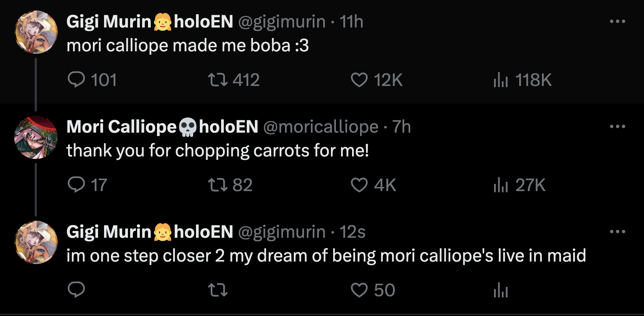
Task: View analytics for the 118K views tweet
Action: pos(501,79)
